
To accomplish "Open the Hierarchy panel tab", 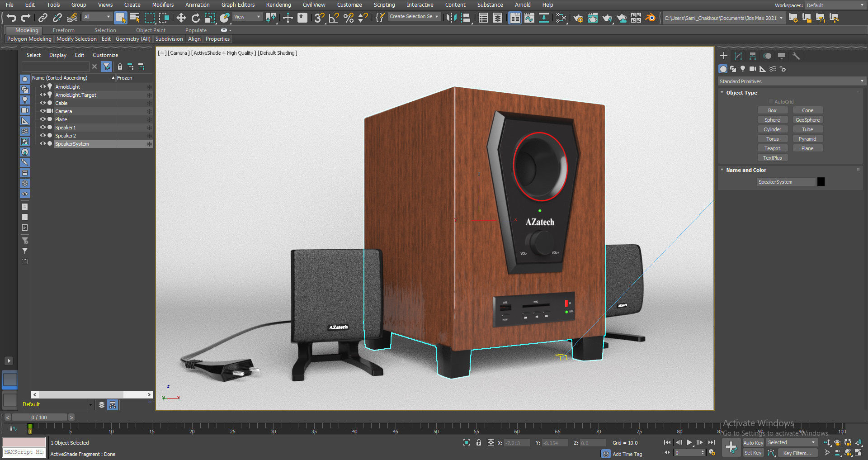I will click(753, 56).
